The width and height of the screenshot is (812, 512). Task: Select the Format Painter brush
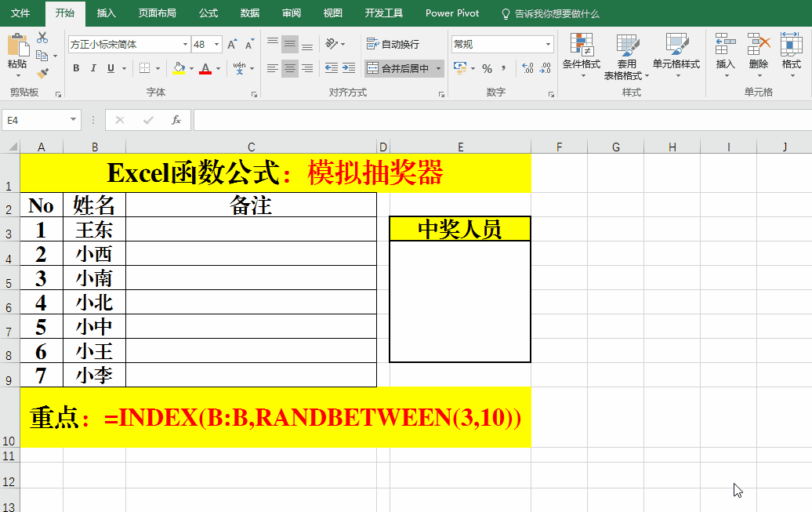pos(42,73)
